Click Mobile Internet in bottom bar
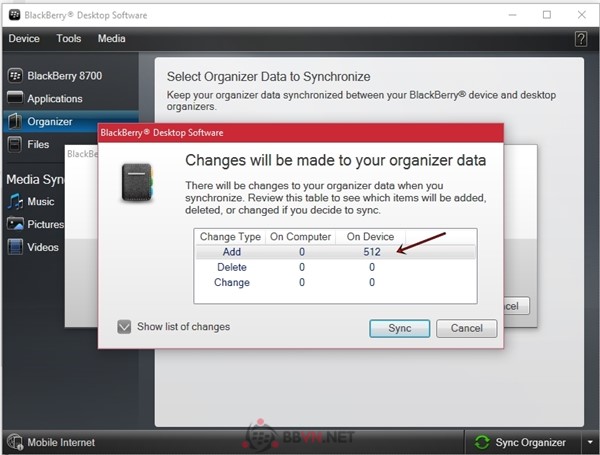This screenshot has width=600, height=455. 61,442
